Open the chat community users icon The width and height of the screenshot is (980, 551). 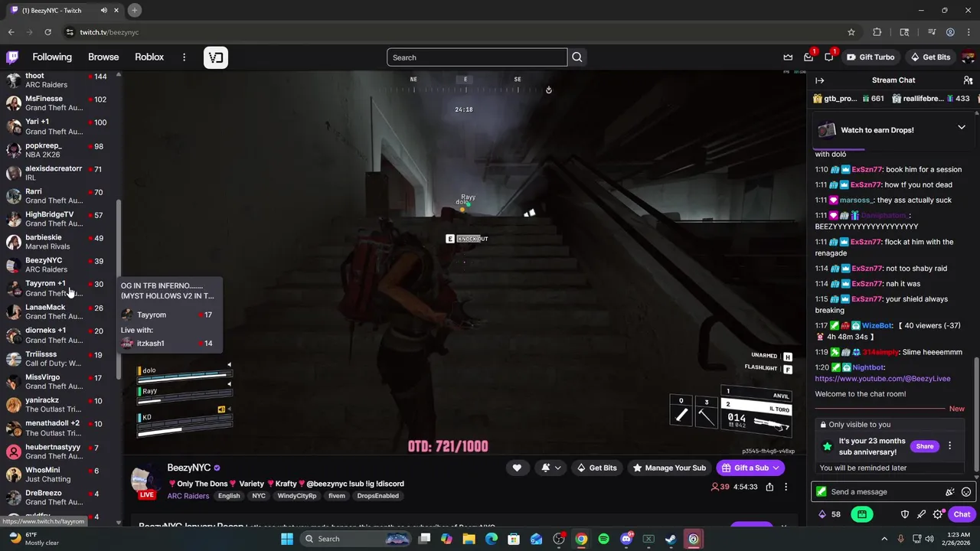point(968,80)
